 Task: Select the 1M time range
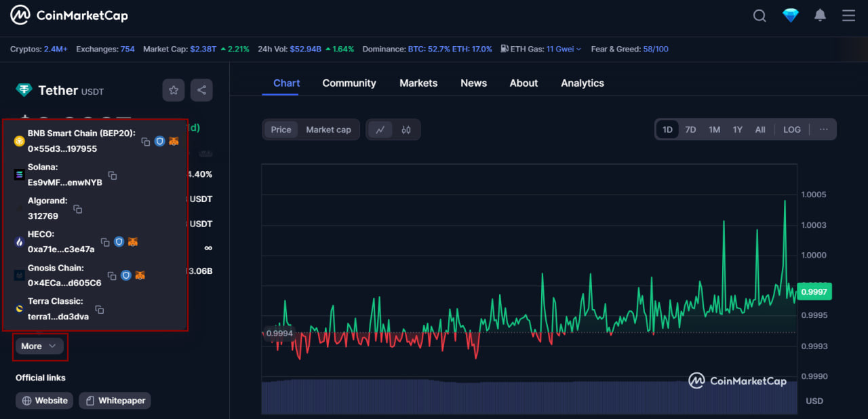(714, 129)
